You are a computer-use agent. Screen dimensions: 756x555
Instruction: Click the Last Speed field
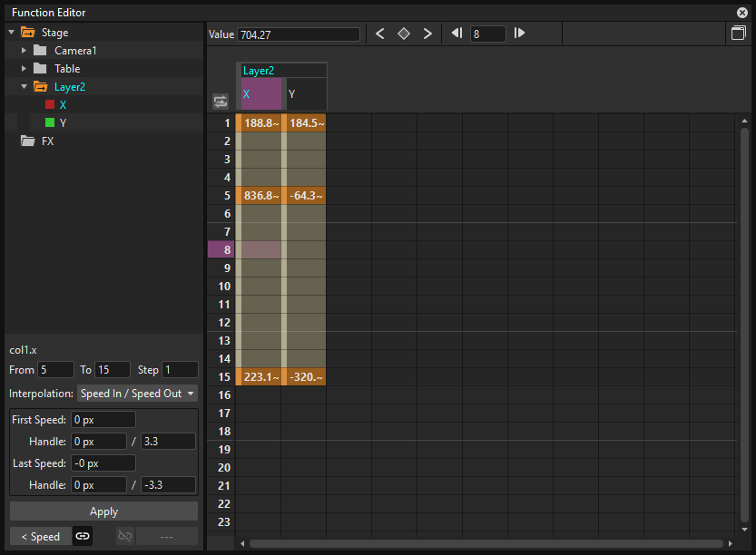103,463
